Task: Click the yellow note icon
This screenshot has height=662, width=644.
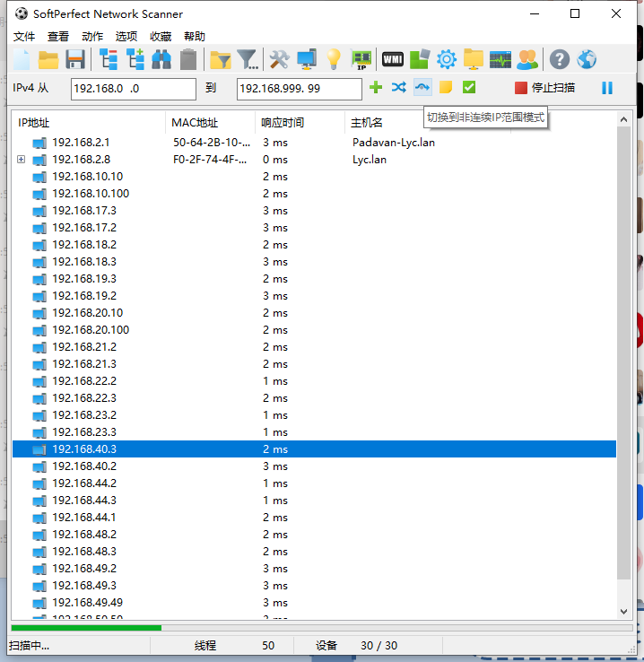Action: point(446,87)
